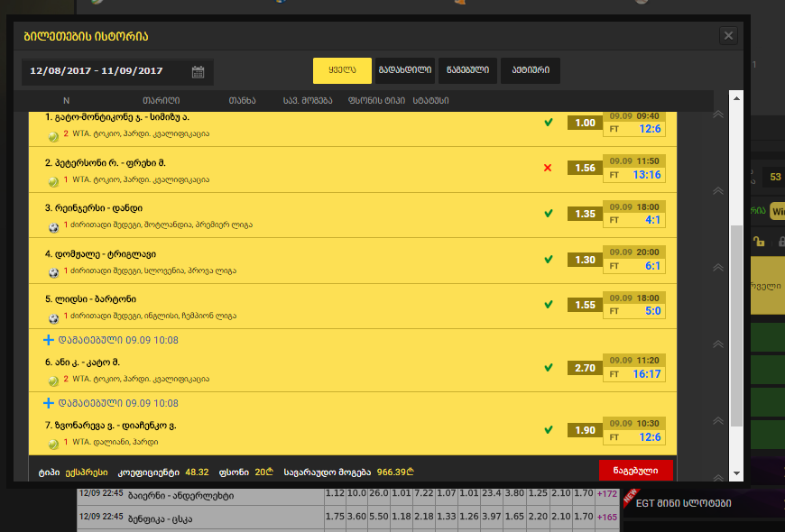Click the date range field 12/08/2017 - 11/09/2017
The image size is (785, 532).
click(117, 71)
